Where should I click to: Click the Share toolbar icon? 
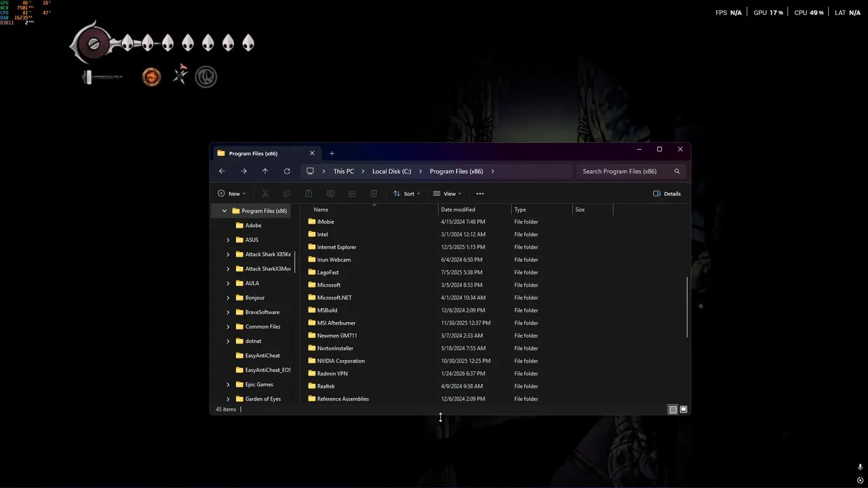coord(352,194)
